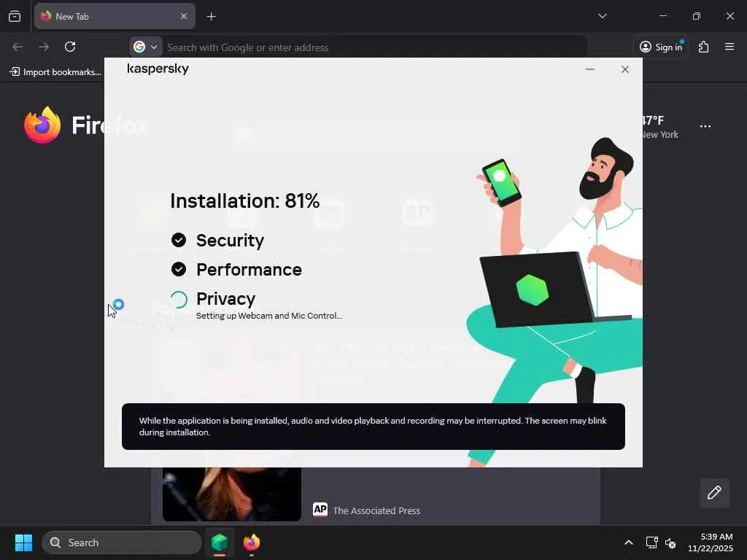Open the weather widget three-dot menu

[705, 126]
